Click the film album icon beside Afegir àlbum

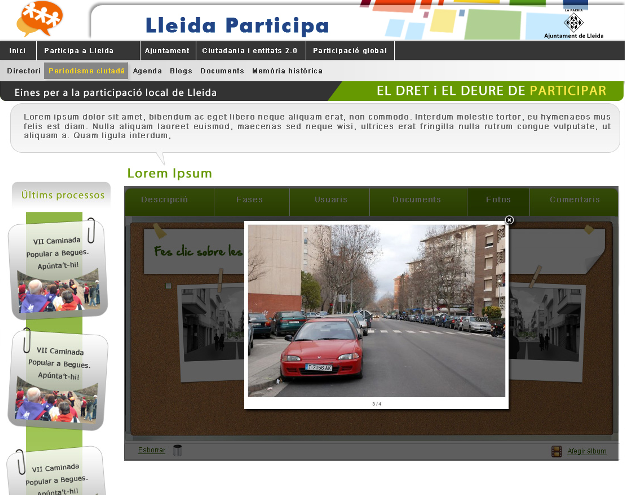[556, 451]
